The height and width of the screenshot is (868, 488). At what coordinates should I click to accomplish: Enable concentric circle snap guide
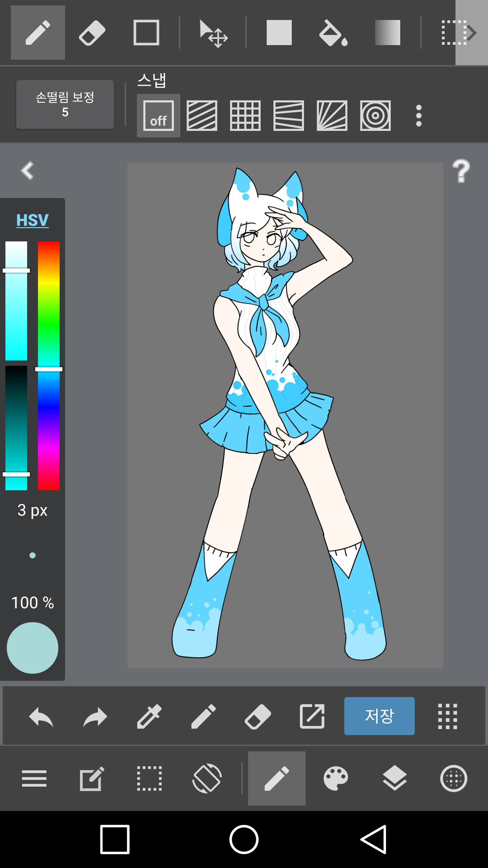375,116
